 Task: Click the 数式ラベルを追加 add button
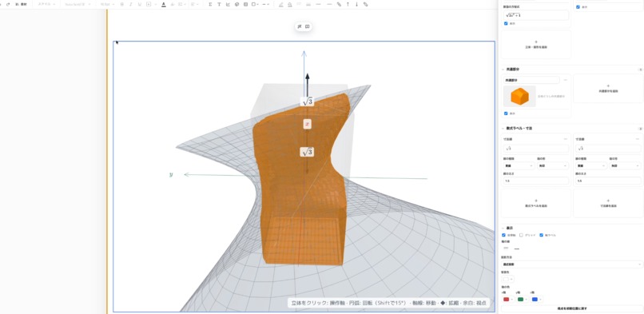(x=535, y=203)
